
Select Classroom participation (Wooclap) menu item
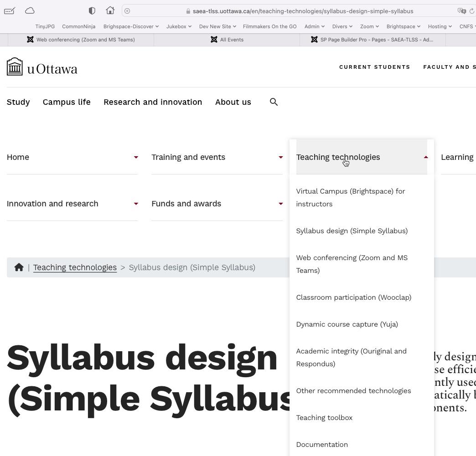click(353, 297)
